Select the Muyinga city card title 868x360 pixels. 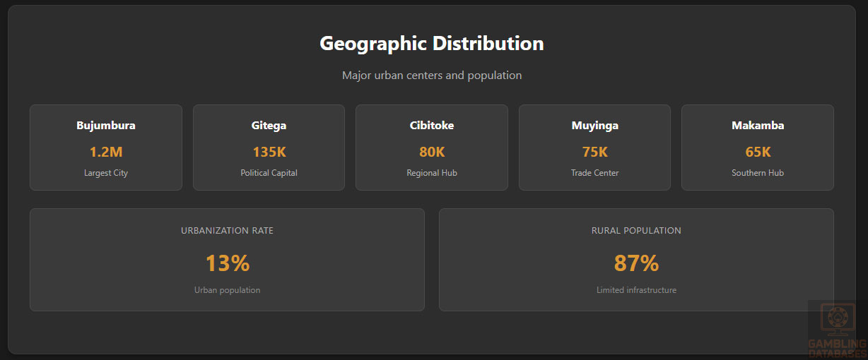click(594, 126)
